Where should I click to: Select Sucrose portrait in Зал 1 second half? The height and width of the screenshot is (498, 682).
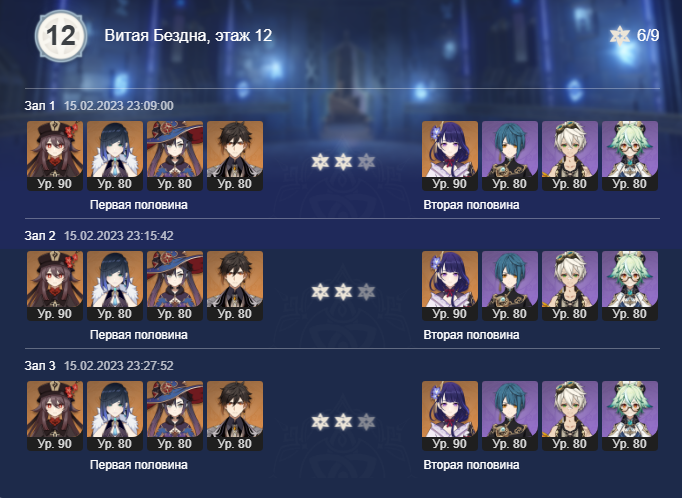coord(630,156)
